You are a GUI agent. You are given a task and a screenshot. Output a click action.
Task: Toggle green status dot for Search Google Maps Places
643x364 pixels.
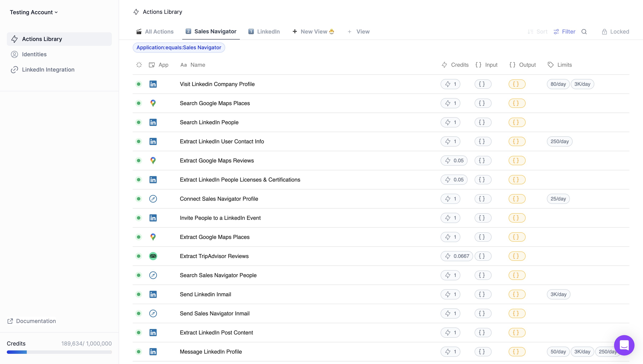tap(138, 103)
